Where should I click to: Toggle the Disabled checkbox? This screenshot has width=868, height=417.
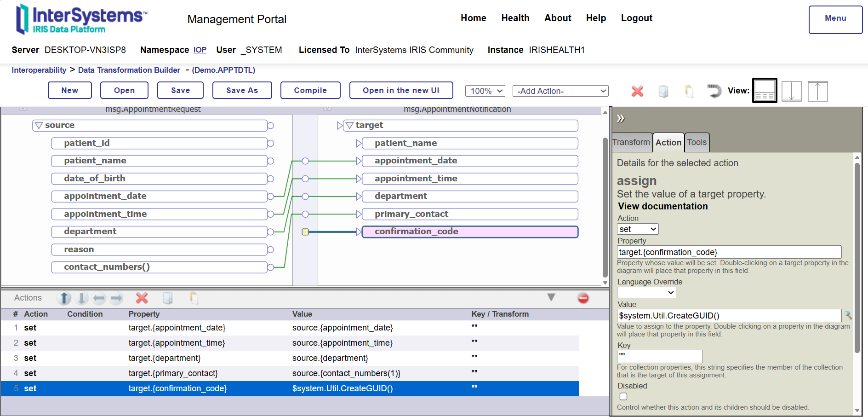[623, 396]
